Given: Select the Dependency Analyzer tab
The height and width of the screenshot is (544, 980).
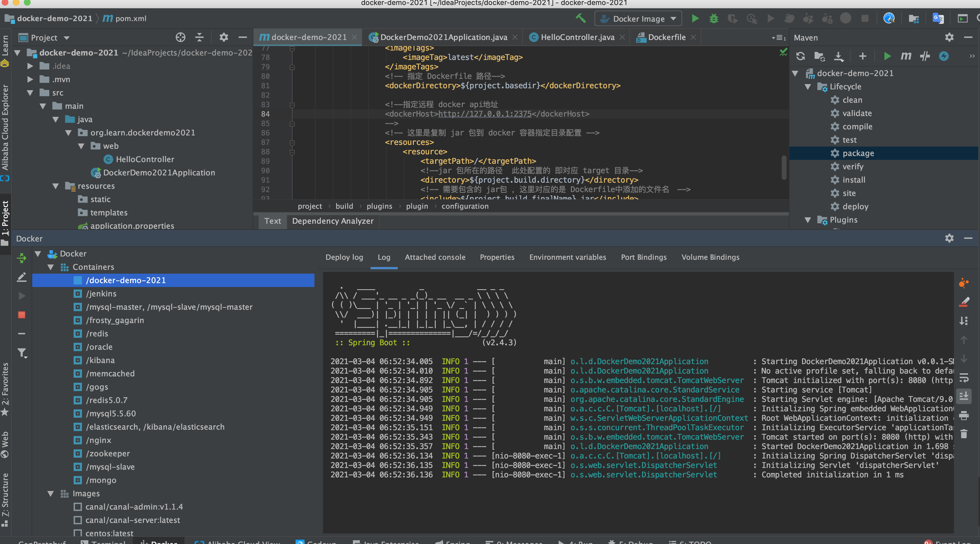Looking at the screenshot, I should (332, 221).
